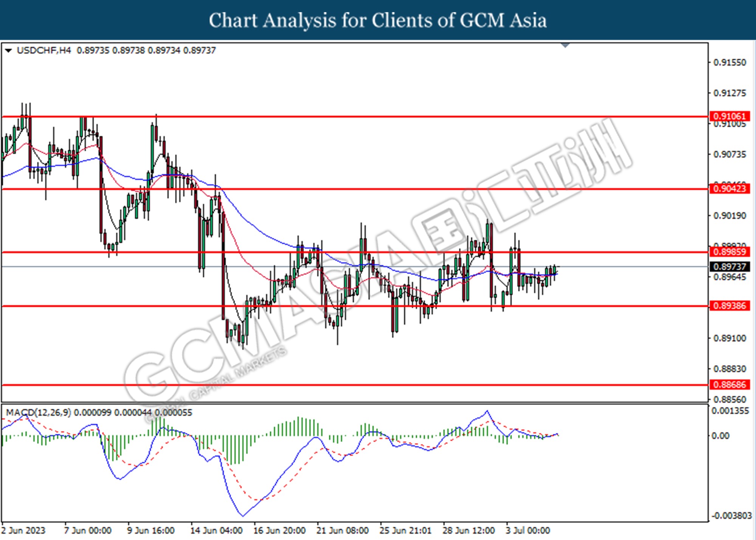The width and height of the screenshot is (756, 540).
Task: Open the USDCHF,H4 chart dropdown arrow
Action: pyautogui.click(x=8, y=50)
